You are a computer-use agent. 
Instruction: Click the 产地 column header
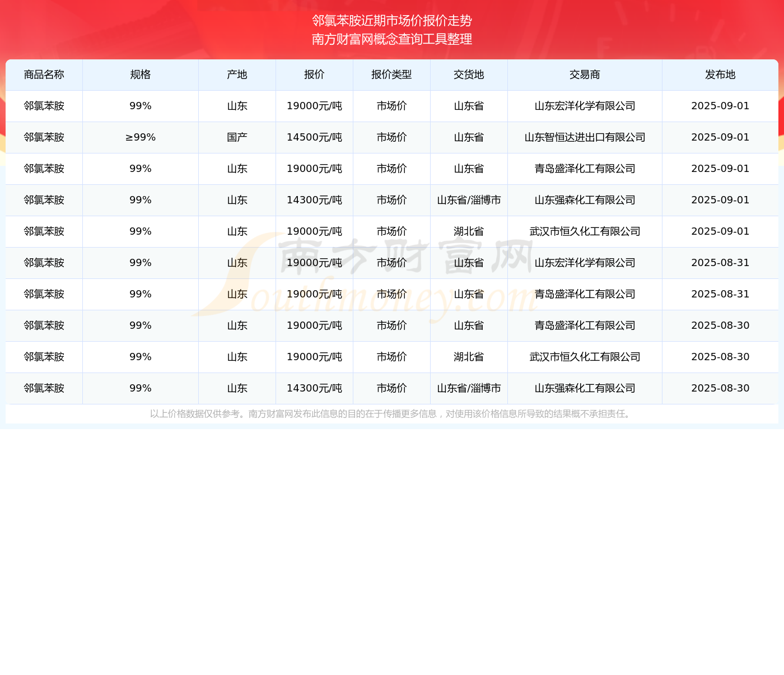[237, 75]
